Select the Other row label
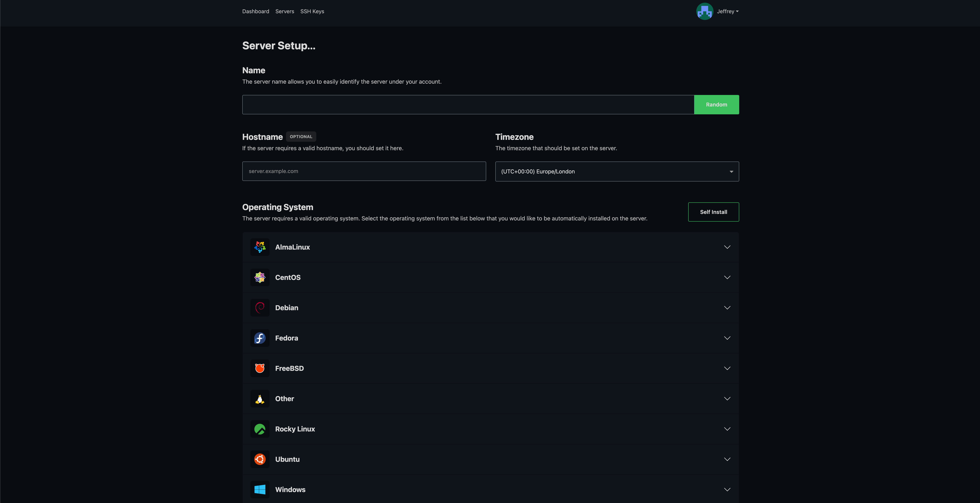The image size is (980, 503). 284,399
